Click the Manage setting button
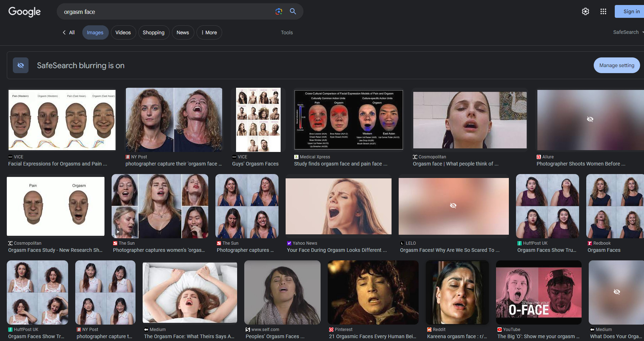Screen dimensions: 644x341 tap(617, 65)
